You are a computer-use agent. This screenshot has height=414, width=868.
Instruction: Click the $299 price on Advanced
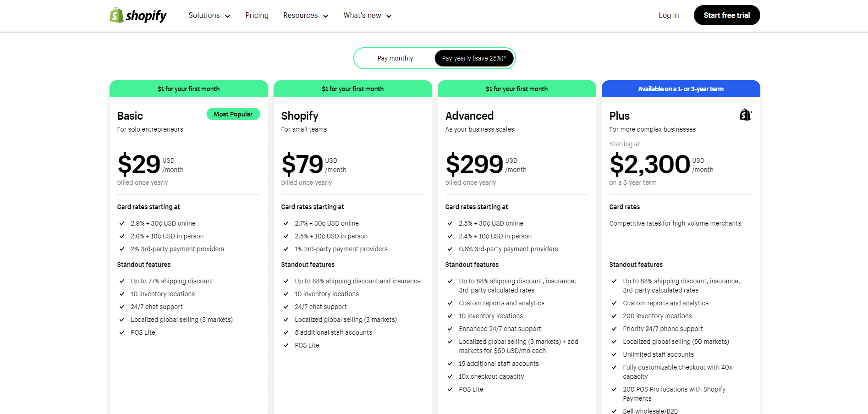[474, 164]
